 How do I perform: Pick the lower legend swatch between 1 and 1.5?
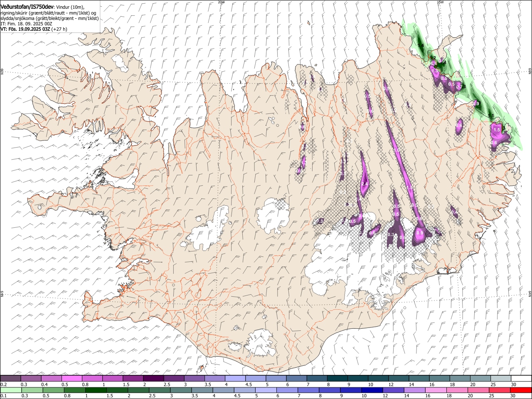click(96, 390)
